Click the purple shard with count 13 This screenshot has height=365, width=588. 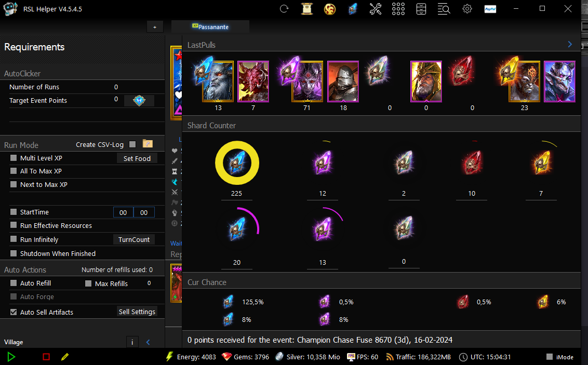coord(323,229)
